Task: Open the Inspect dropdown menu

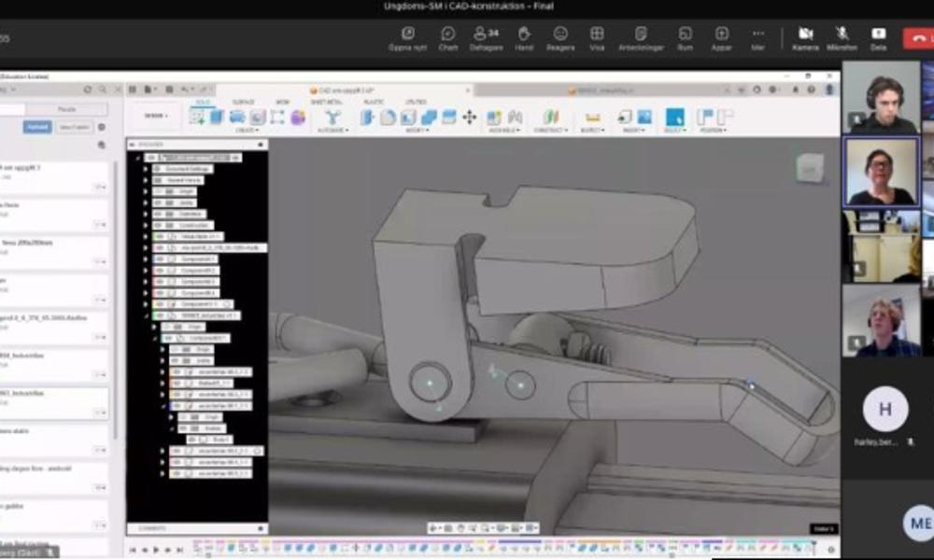Action: pyautogui.click(x=592, y=130)
